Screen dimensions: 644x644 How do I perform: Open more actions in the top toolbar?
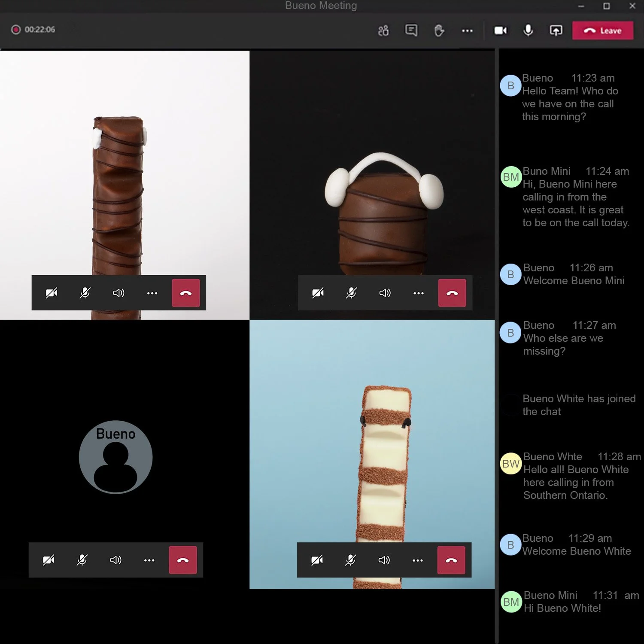tap(467, 30)
